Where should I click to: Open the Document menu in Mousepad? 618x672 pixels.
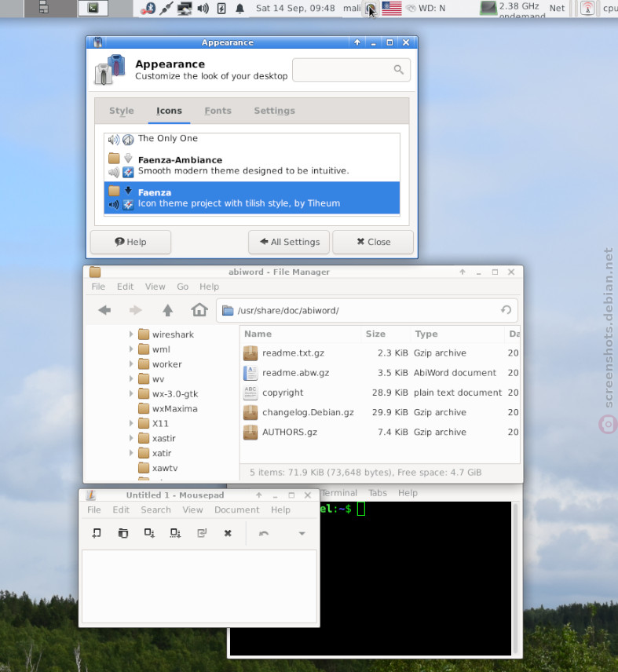[236, 509]
